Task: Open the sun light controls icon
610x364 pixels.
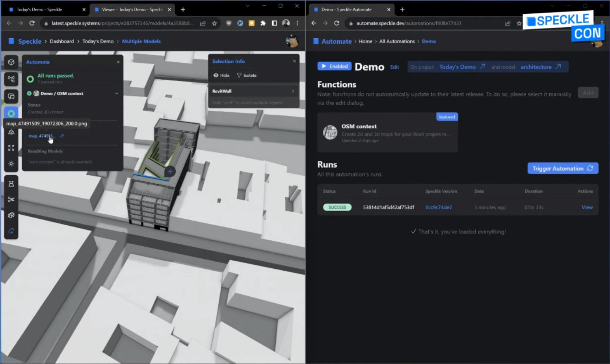Action: 11,163
